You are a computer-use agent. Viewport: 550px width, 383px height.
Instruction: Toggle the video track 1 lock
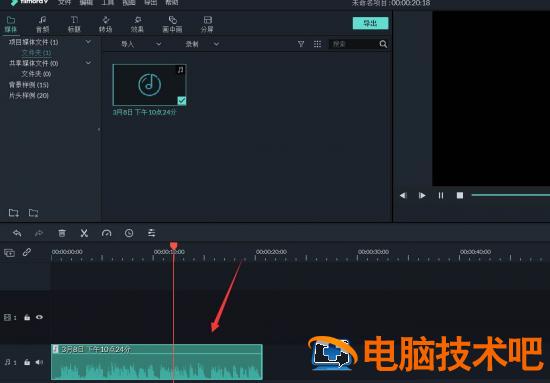(x=27, y=317)
